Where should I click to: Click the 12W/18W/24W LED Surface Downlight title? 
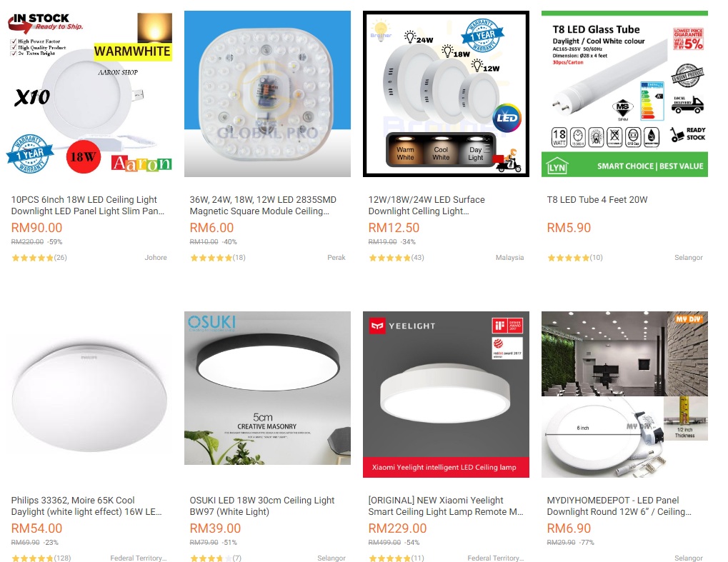point(427,205)
